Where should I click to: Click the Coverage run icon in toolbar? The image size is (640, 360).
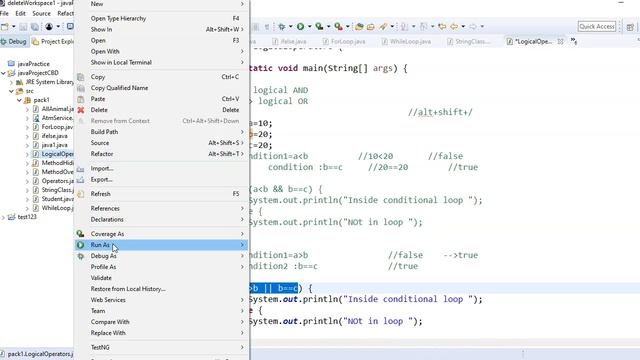(x=319, y=27)
